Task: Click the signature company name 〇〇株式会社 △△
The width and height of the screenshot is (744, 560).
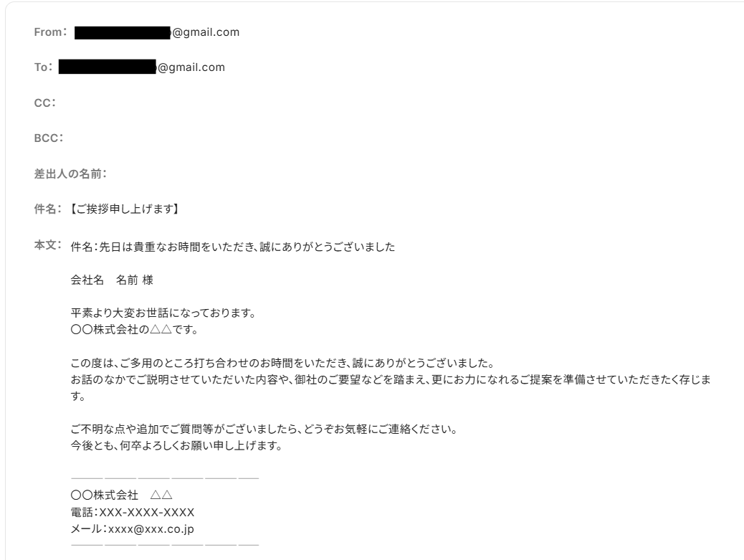Action: click(x=121, y=495)
